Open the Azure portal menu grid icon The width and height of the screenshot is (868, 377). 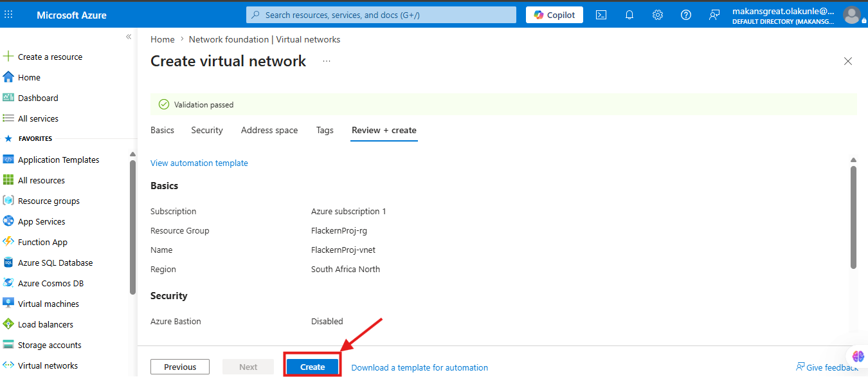tap(8, 14)
